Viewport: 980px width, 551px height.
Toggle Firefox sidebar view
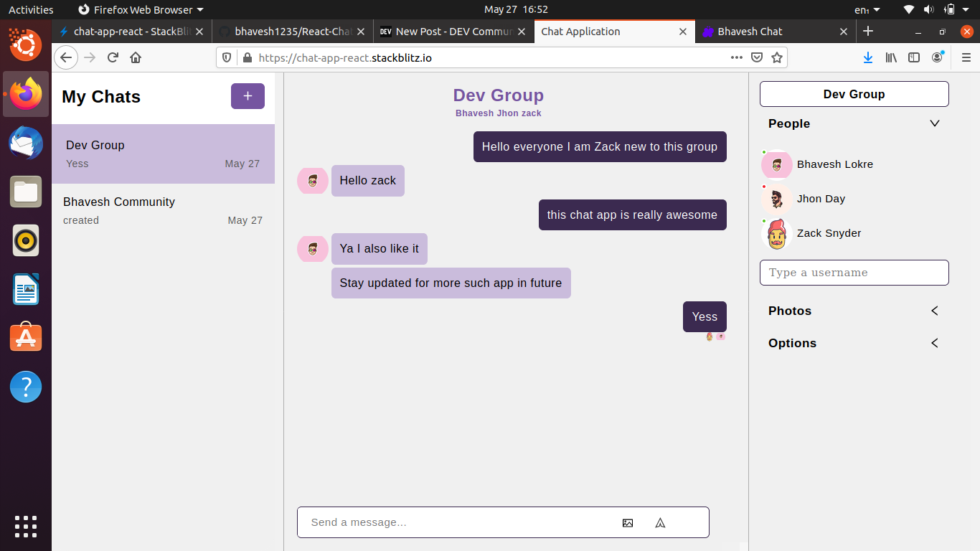(x=914, y=57)
